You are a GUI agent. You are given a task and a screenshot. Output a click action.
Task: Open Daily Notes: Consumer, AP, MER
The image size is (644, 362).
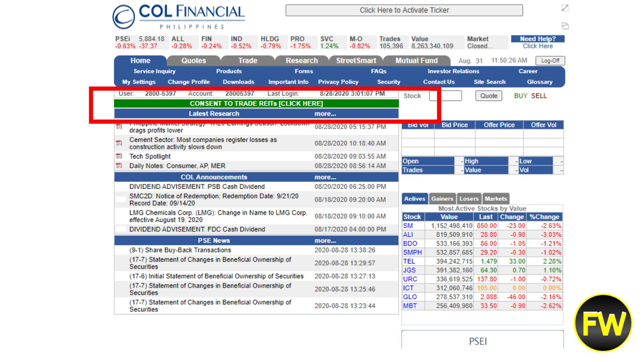coord(177,166)
